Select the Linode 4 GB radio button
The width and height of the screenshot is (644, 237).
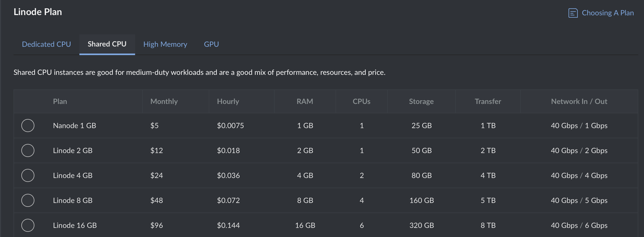click(x=28, y=175)
